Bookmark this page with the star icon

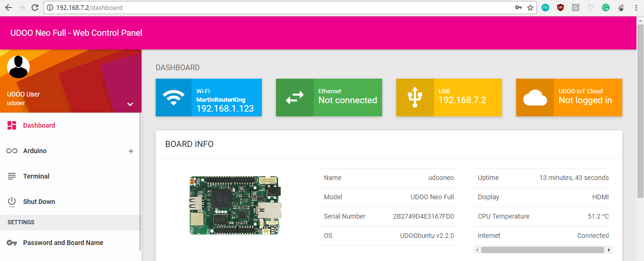[530, 8]
